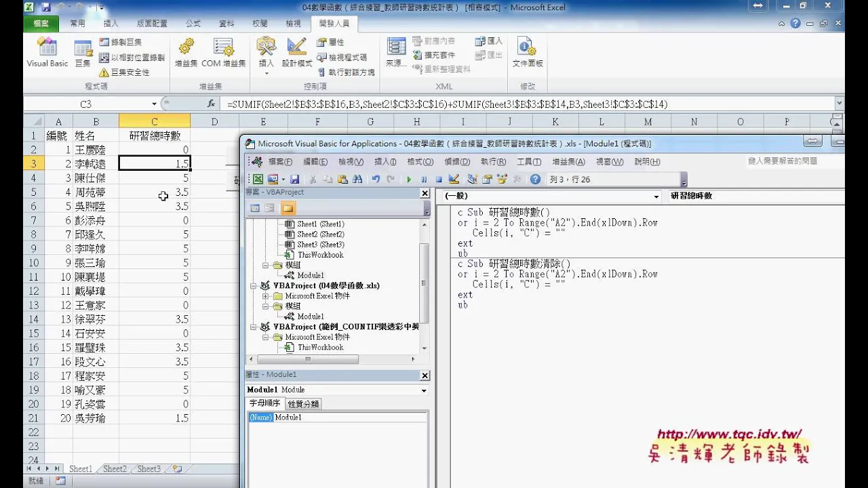Open VBA help question mark icon

(x=536, y=180)
